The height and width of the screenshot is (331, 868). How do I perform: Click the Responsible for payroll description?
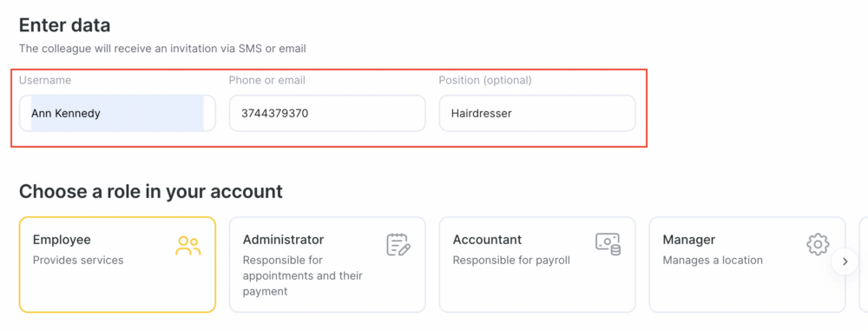coord(511,260)
